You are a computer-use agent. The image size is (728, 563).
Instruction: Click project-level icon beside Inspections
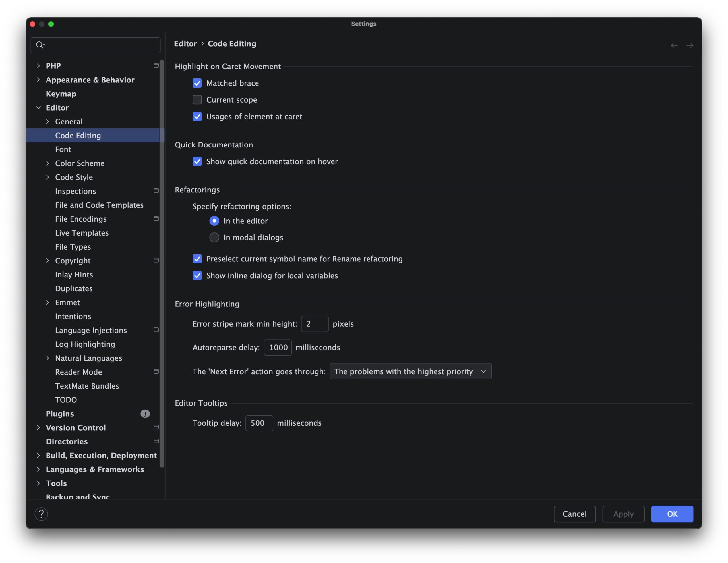click(156, 191)
